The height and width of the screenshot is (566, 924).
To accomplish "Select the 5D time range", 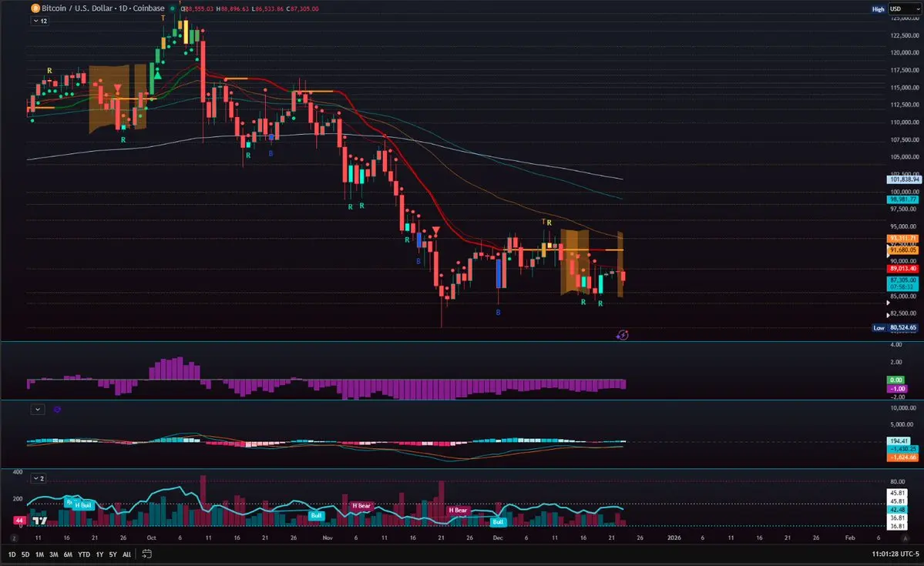I will point(25,554).
